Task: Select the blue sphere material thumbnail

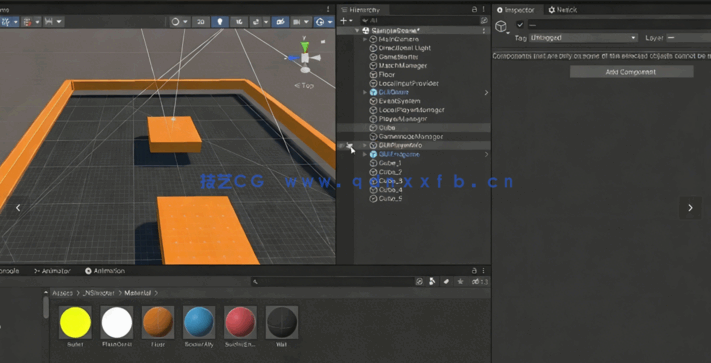Action: (199, 322)
